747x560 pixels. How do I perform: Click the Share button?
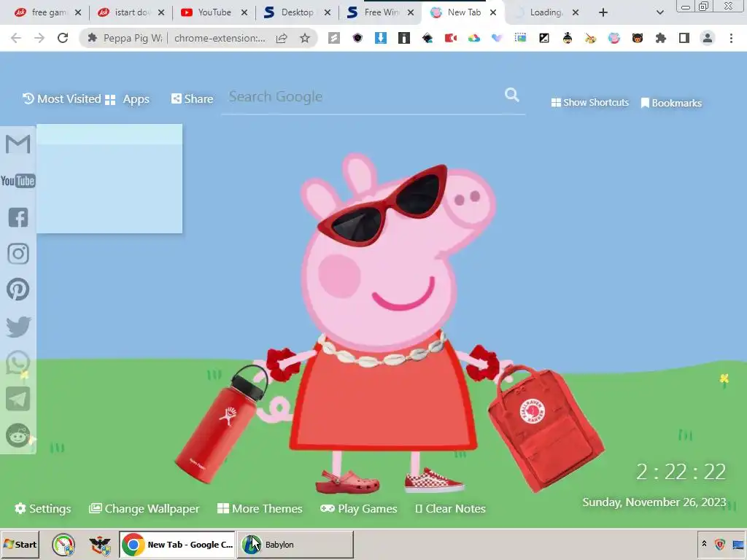[193, 99]
